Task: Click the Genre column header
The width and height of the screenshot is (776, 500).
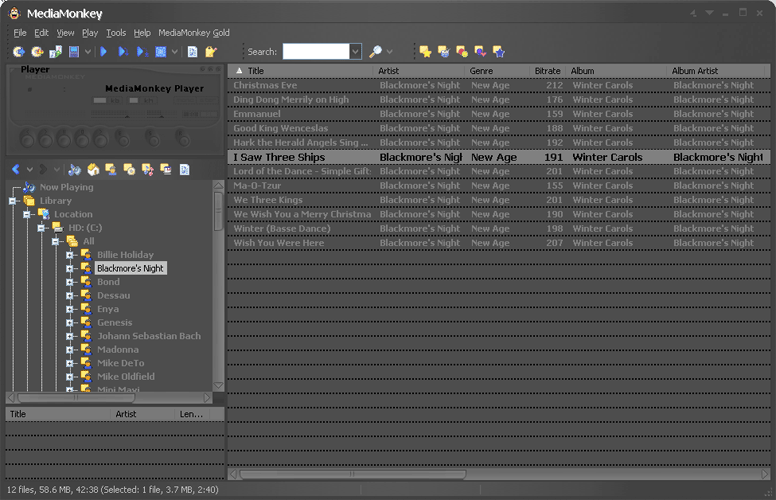Action: pos(497,71)
